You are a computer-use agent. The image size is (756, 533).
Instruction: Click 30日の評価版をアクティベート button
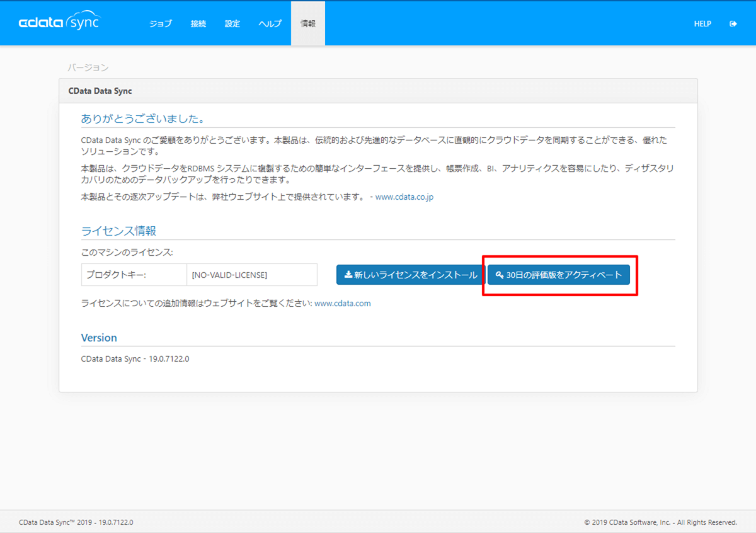pyautogui.click(x=559, y=275)
